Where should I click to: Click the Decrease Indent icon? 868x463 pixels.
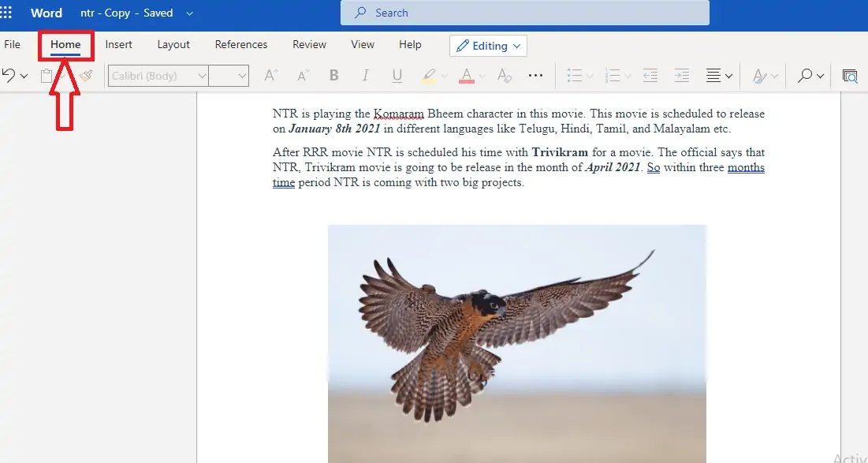coord(650,76)
